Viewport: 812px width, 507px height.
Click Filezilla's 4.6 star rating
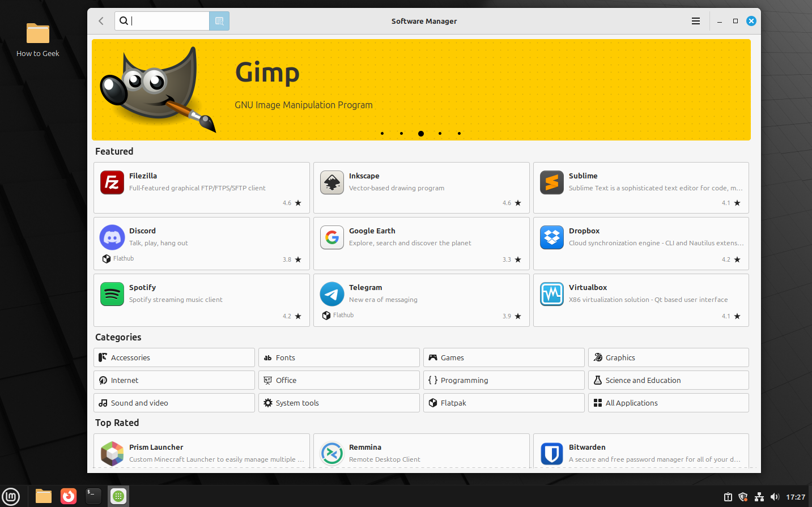292,203
